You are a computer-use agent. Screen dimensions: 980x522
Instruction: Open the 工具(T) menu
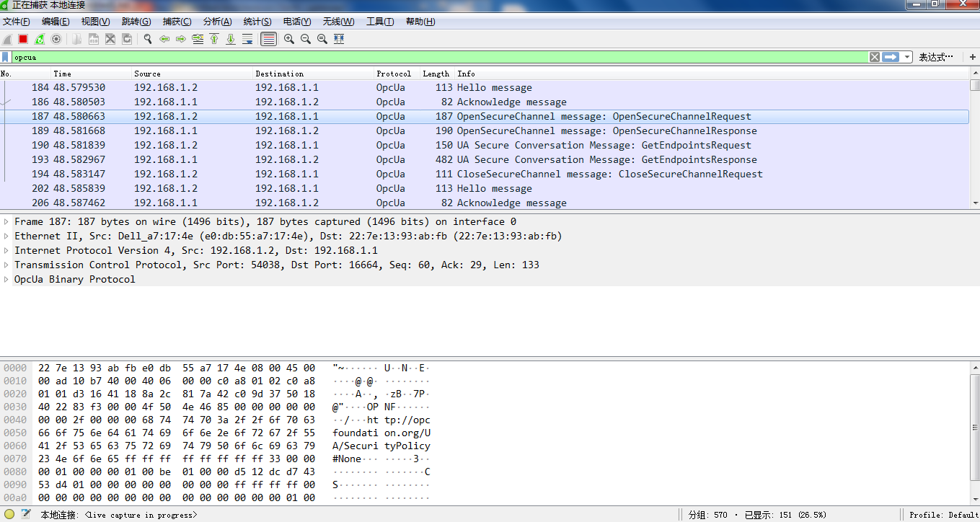point(380,22)
